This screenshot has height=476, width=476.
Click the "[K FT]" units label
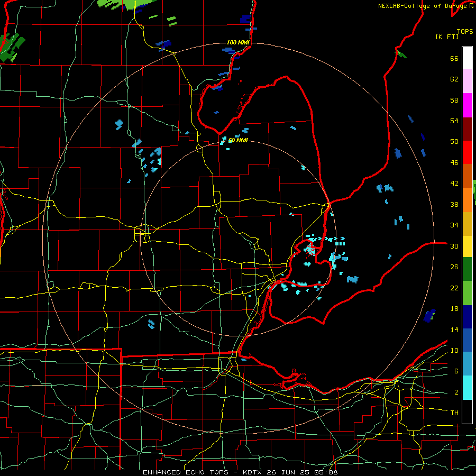pyautogui.click(x=447, y=36)
